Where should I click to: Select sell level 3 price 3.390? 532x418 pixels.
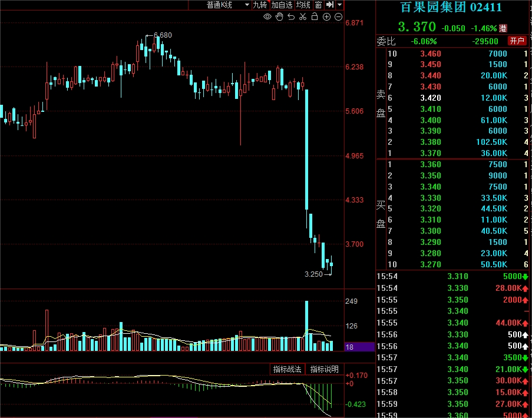tap(431, 131)
